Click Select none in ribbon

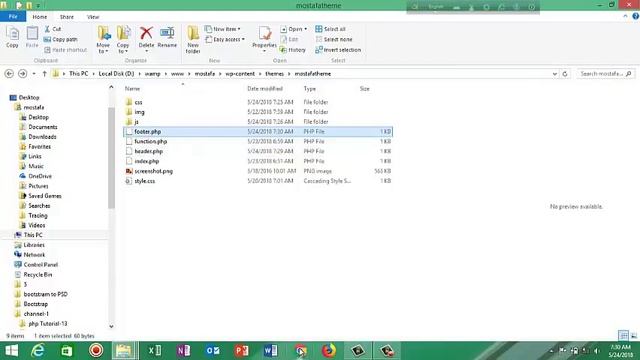[x=334, y=39]
